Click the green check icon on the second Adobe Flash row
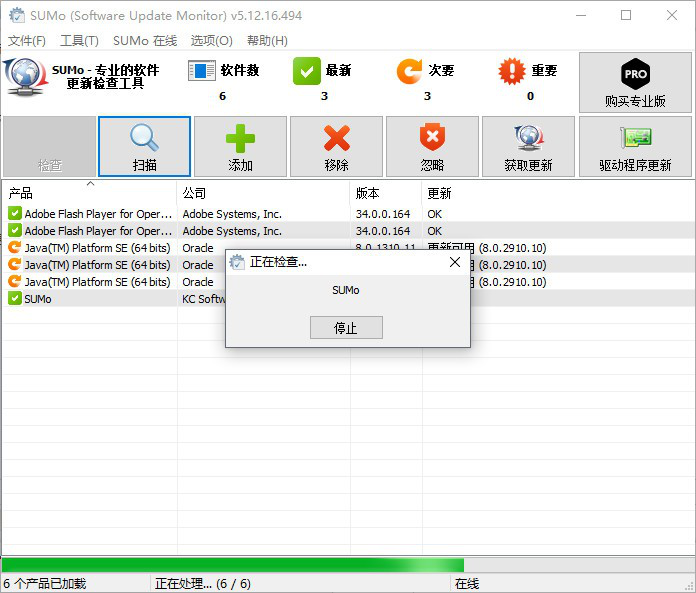 tap(15, 230)
